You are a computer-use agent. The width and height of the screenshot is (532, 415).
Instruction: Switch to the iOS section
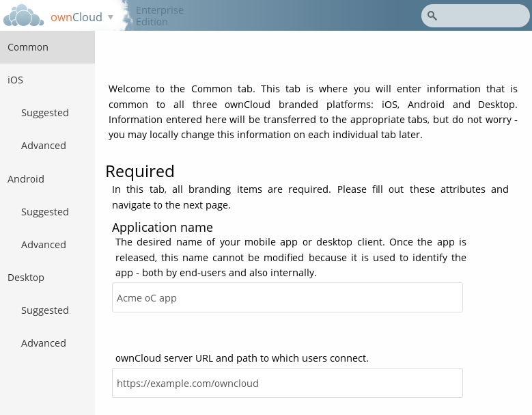tap(16, 80)
